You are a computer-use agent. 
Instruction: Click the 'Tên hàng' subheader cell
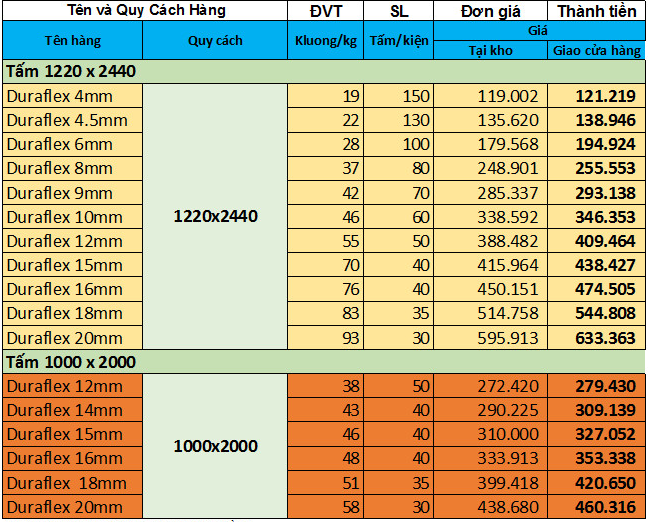point(73,40)
